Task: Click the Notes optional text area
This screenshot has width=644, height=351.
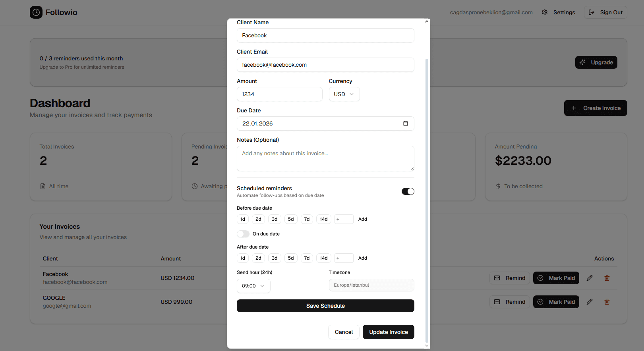Action: 325,158
